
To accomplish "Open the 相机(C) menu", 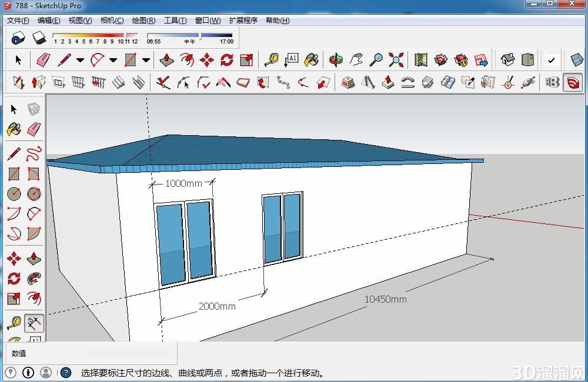I will (x=112, y=20).
